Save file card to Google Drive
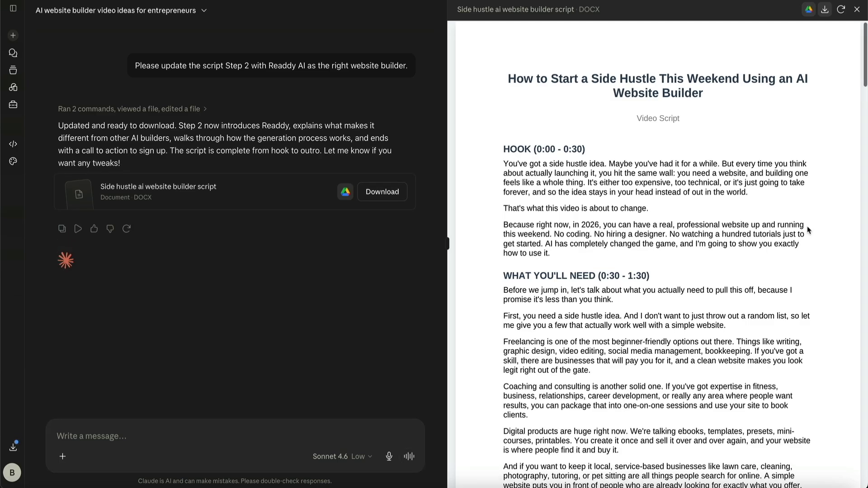868x488 pixels. click(345, 192)
